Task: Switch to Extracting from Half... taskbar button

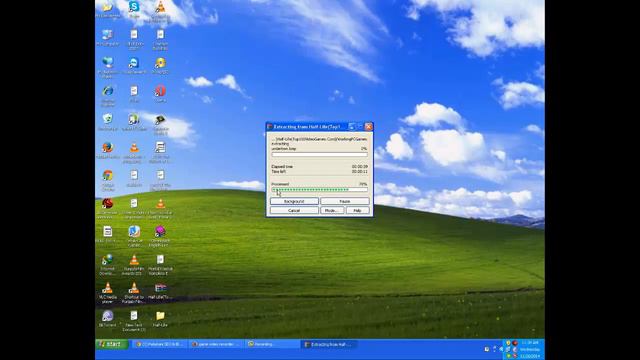Action: 329,344
